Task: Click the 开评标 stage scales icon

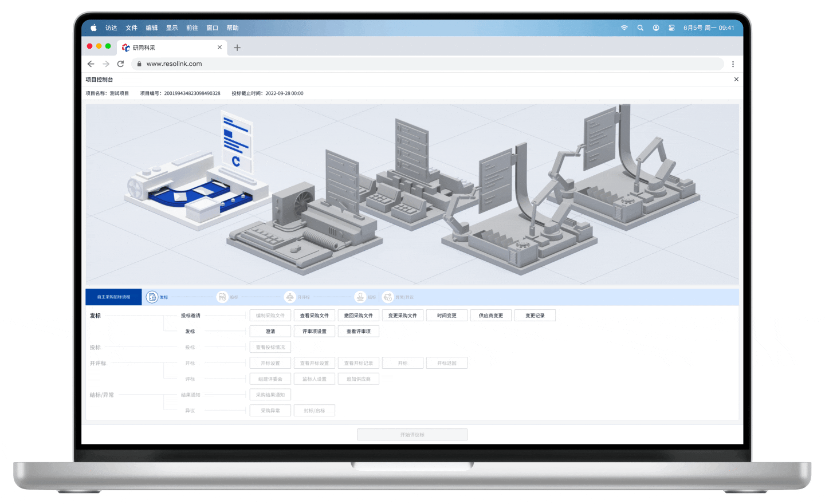Action: 290,297
